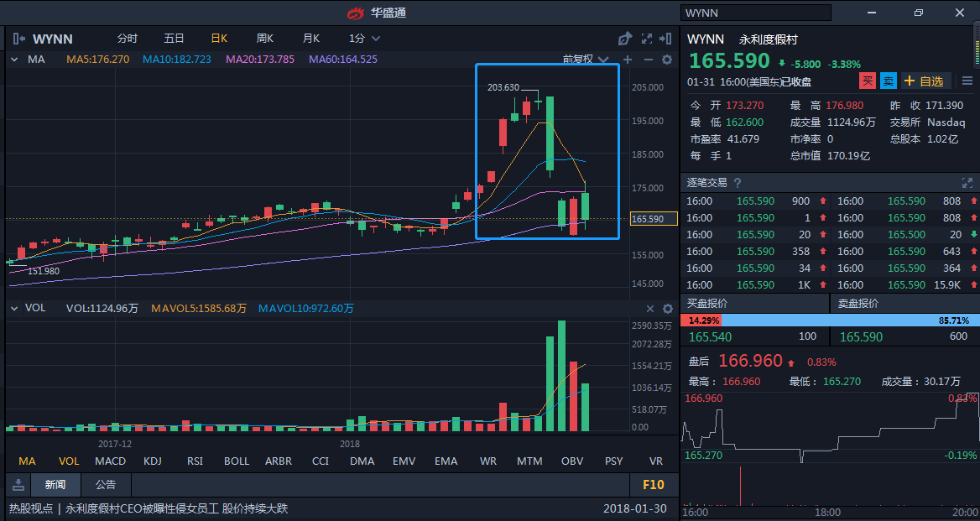
Task: Enable the DMA indicator
Action: click(362, 461)
